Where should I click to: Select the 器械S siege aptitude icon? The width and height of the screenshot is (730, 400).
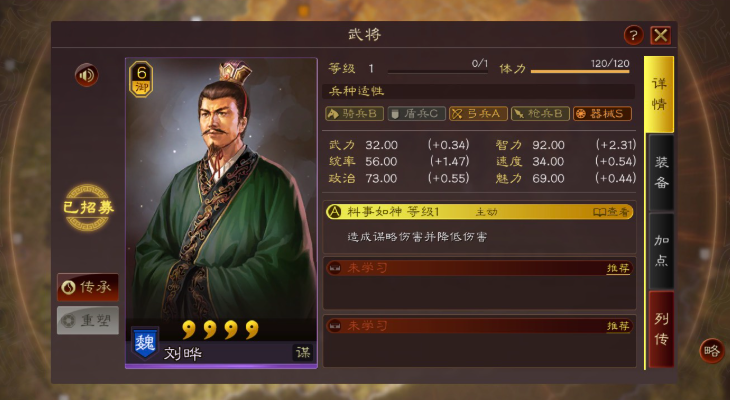tap(602, 114)
